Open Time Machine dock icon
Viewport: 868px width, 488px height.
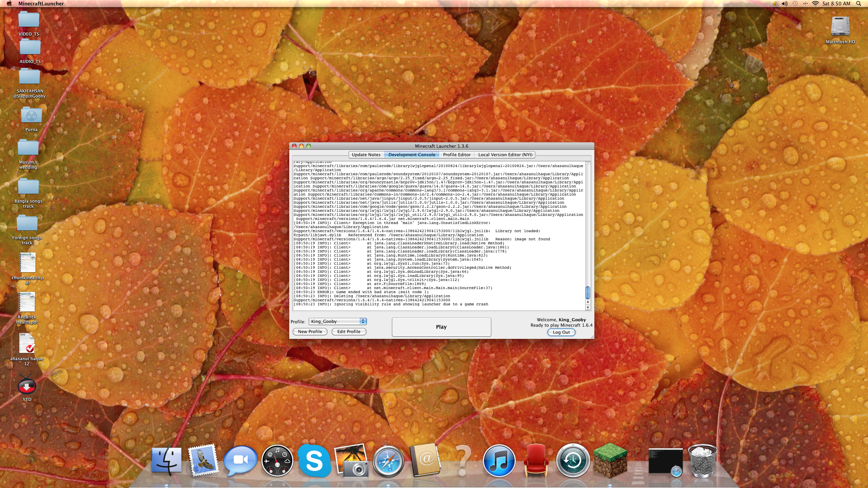[x=573, y=461]
